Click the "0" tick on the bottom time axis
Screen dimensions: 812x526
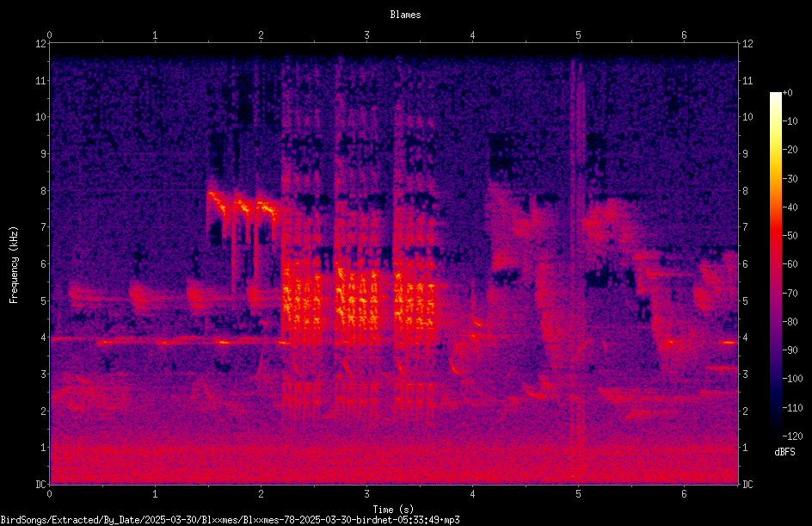click(49, 494)
